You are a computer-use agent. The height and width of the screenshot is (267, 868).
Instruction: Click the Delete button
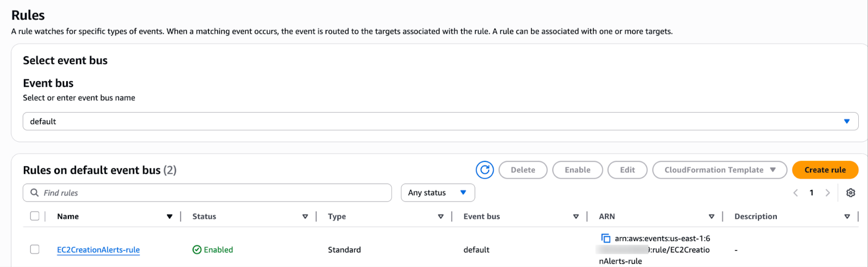(x=523, y=170)
